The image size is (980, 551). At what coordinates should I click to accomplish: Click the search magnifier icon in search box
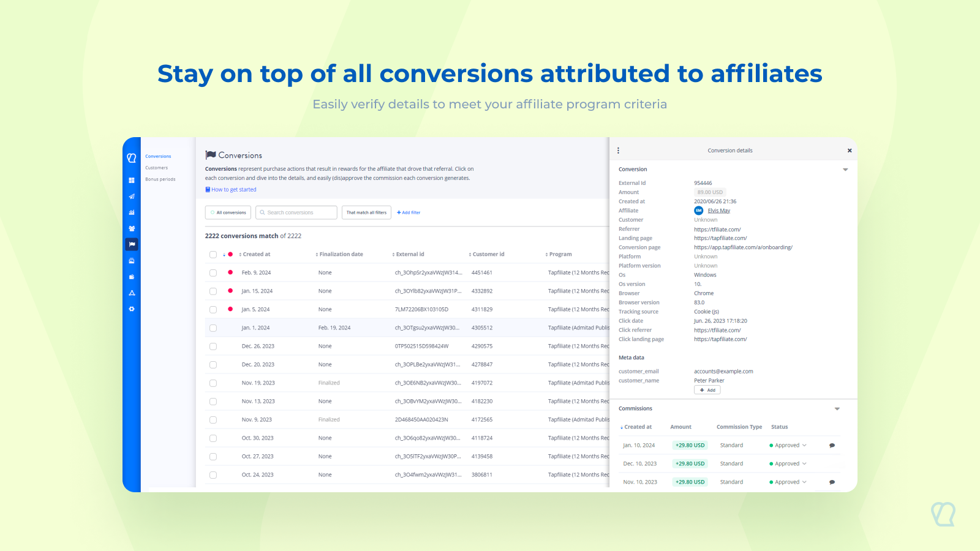[x=262, y=212]
